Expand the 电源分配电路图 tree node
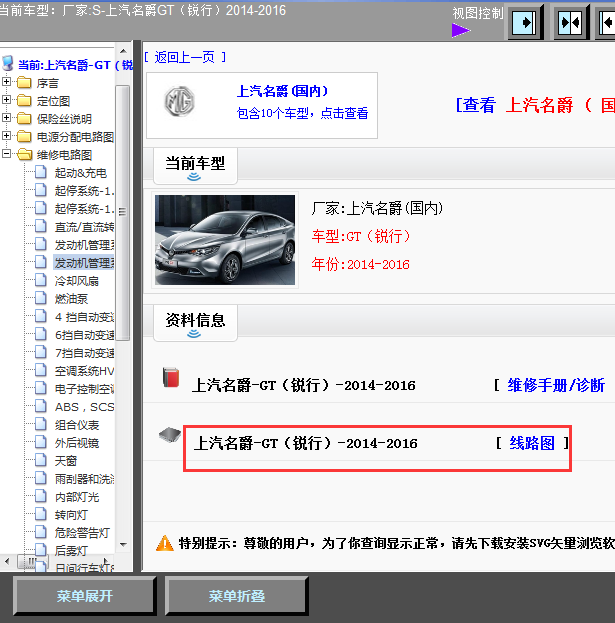The height and width of the screenshot is (623, 615). pyautogui.click(x=6, y=135)
